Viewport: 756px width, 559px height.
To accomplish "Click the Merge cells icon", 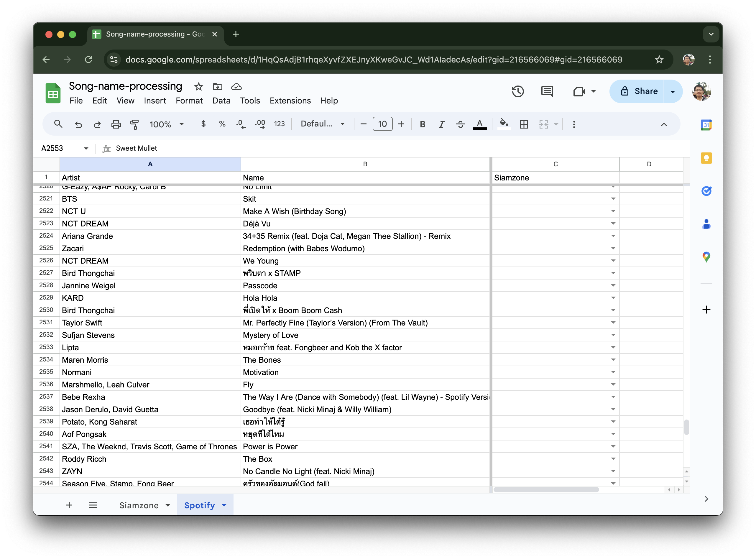I will coord(543,124).
